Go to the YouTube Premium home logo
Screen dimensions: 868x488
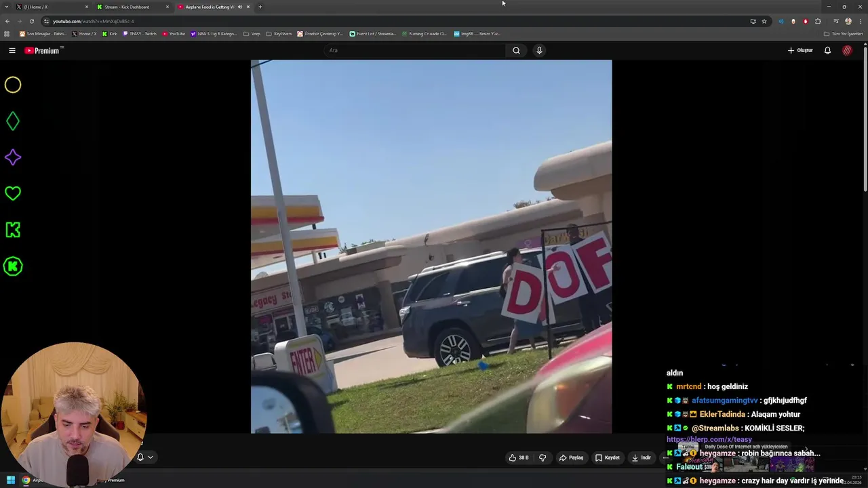point(43,50)
